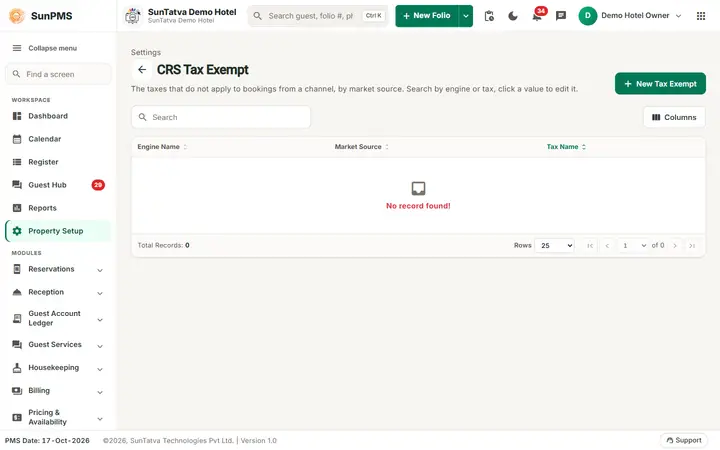Open the chat messages icon in header
Image resolution: width=720 pixels, height=450 pixels.
561,16
